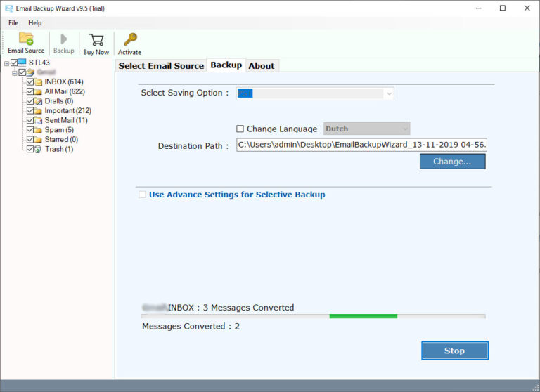540x392 pixels.
Task: Click the Starred folder icon
Action: point(38,140)
